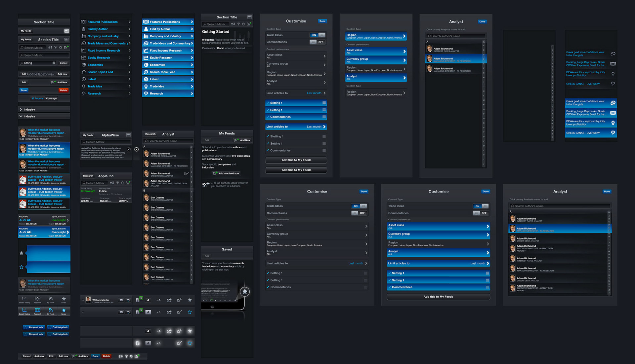Clear the String search field with X

point(54,63)
